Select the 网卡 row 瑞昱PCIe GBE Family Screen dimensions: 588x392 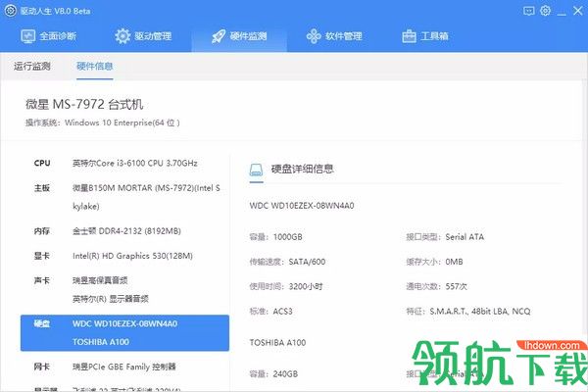[x=124, y=367]
